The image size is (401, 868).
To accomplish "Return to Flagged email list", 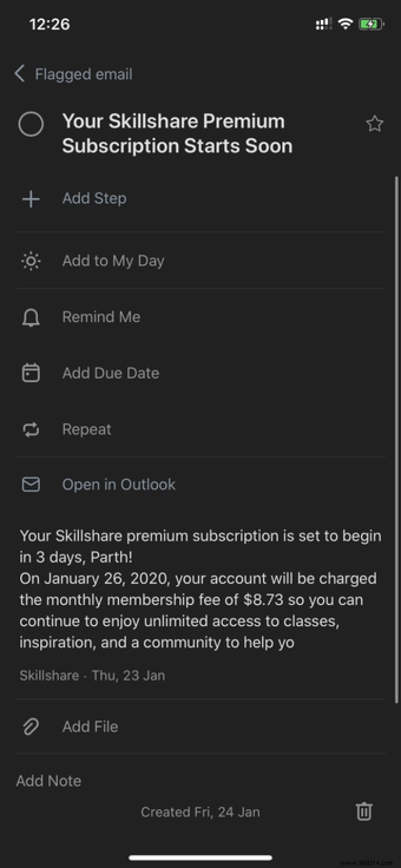I will [x=84, y=74].
